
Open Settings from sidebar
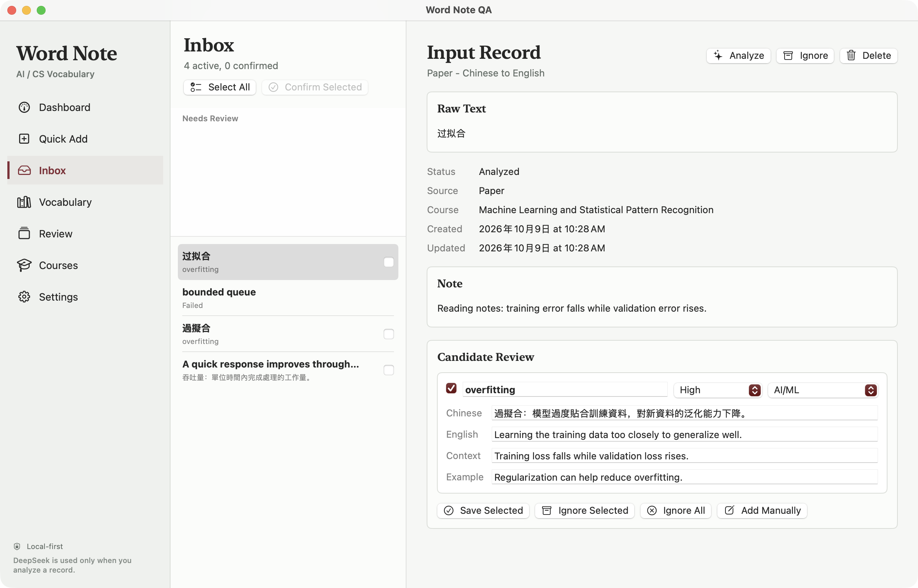click(85, 297)
